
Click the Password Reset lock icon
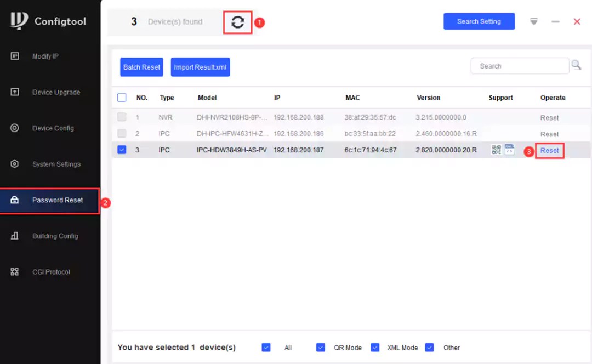(x=15, y=200)
